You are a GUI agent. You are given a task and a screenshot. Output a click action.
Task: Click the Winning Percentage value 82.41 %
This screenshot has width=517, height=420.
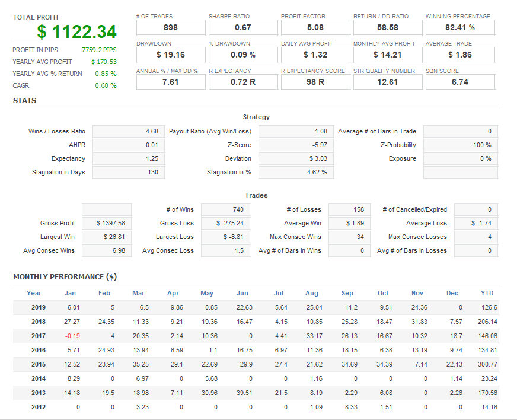[x=460, y=27]
